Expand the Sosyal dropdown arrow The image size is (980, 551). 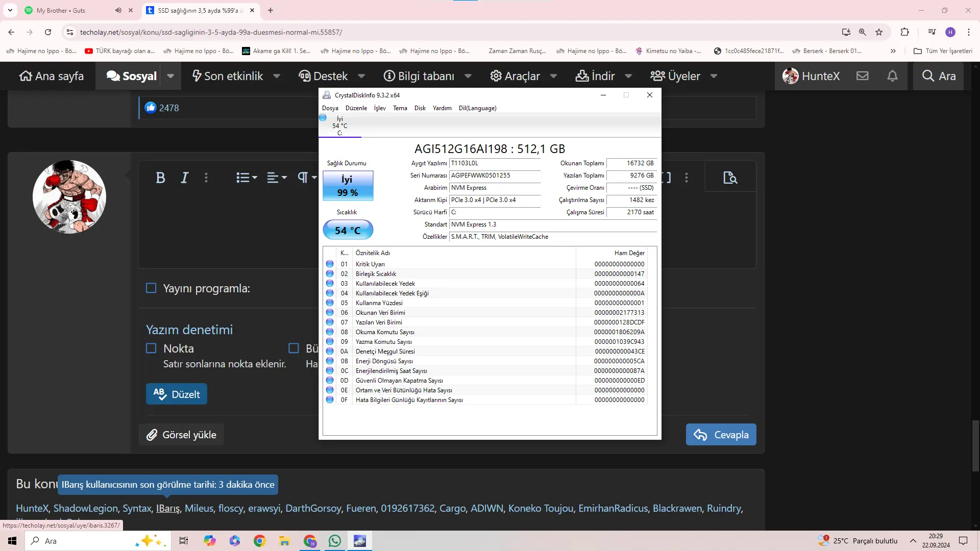(170, 76)
